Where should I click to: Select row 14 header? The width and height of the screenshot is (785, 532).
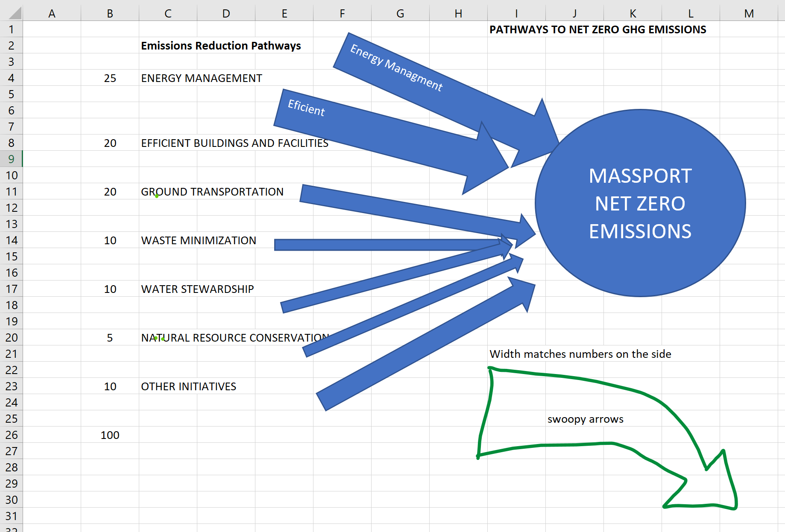tap(11, 240)
